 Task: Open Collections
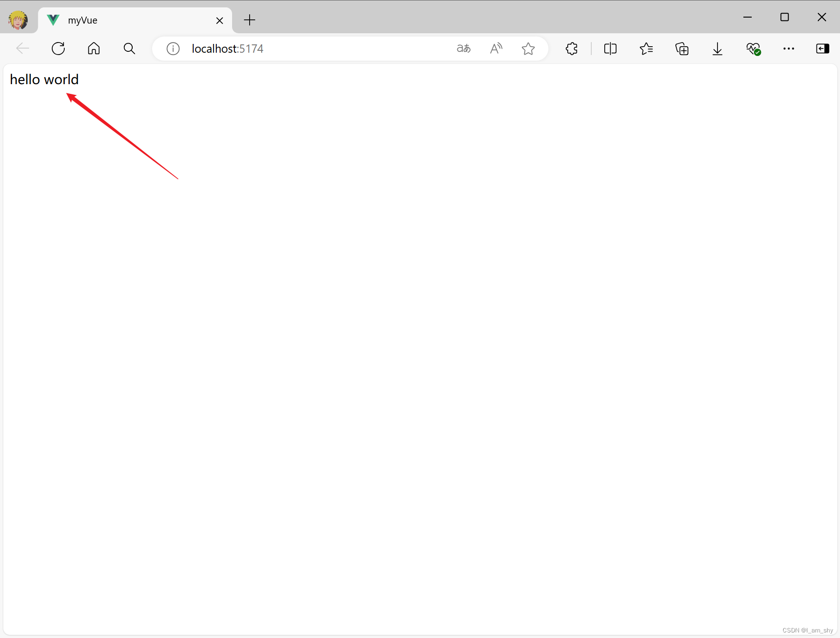pos(682,49)
